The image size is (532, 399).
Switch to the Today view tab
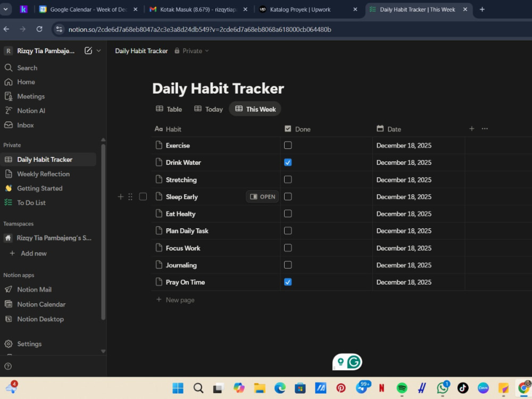tap(209, 109)
